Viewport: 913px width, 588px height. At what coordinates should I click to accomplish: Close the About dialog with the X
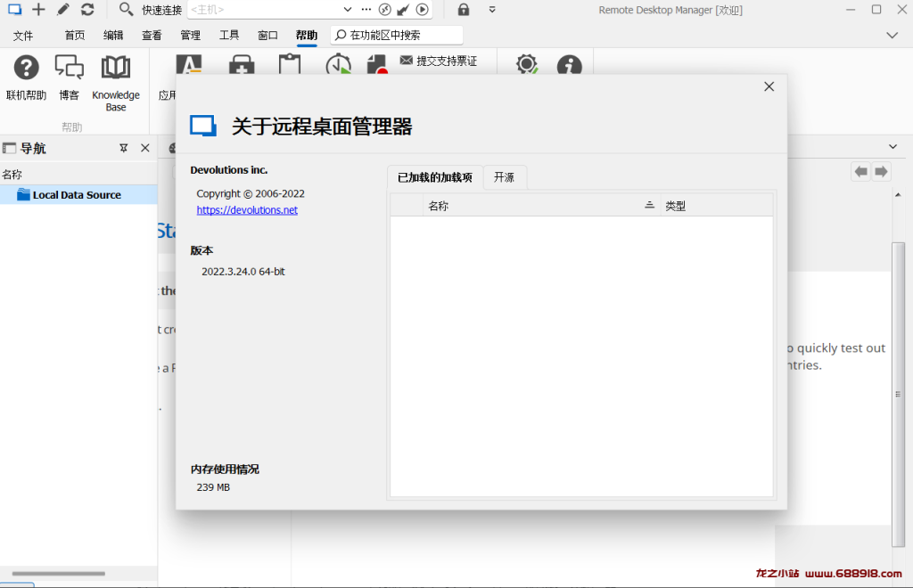pyautogui.click(x=769, y=86)
